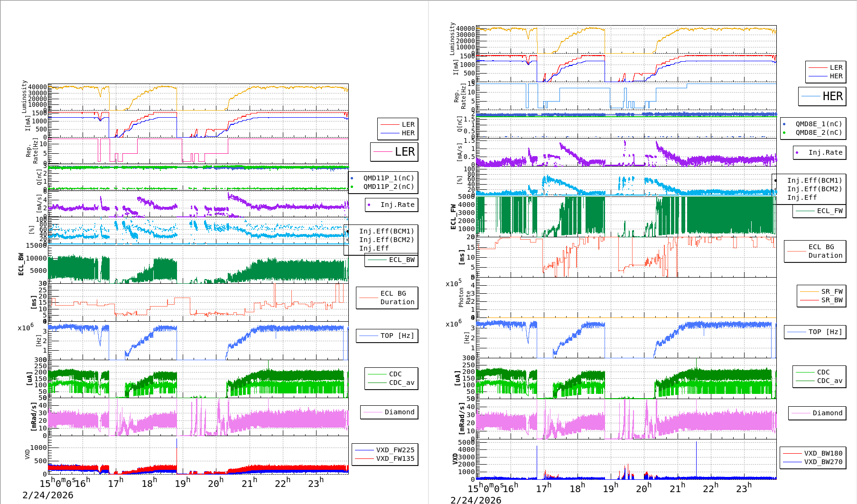Screen dimensions: 857x504
Task: Click the large HER title box
Action: [x=822, y=96]
